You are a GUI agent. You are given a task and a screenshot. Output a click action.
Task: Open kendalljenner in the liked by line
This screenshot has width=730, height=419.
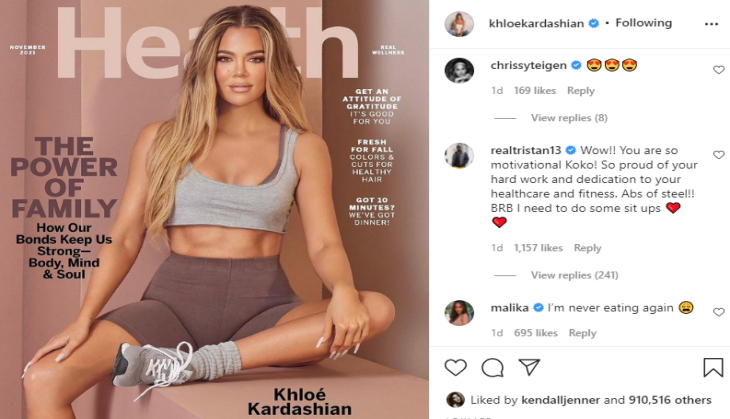tap(561, 400)
